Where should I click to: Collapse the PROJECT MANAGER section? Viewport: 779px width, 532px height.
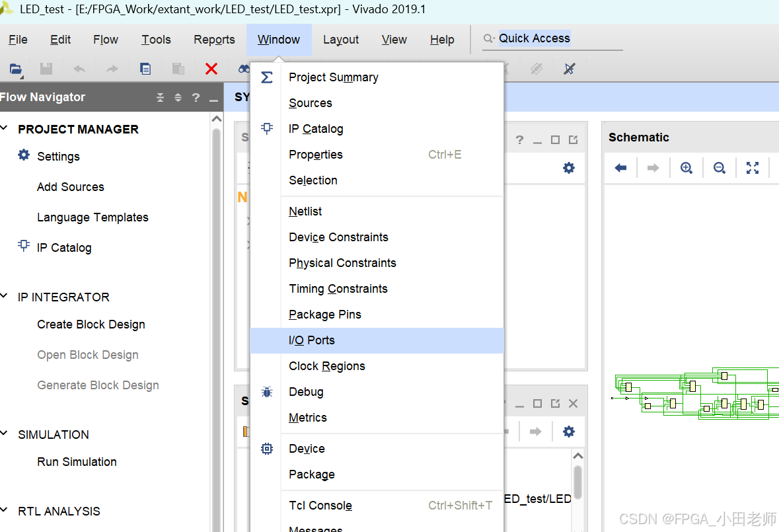coord(4,128)
